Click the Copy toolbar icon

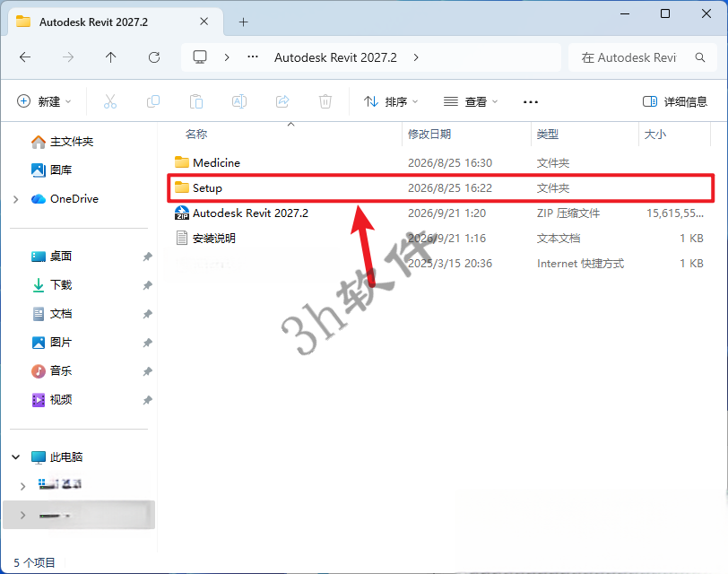(x=153, y=101)
